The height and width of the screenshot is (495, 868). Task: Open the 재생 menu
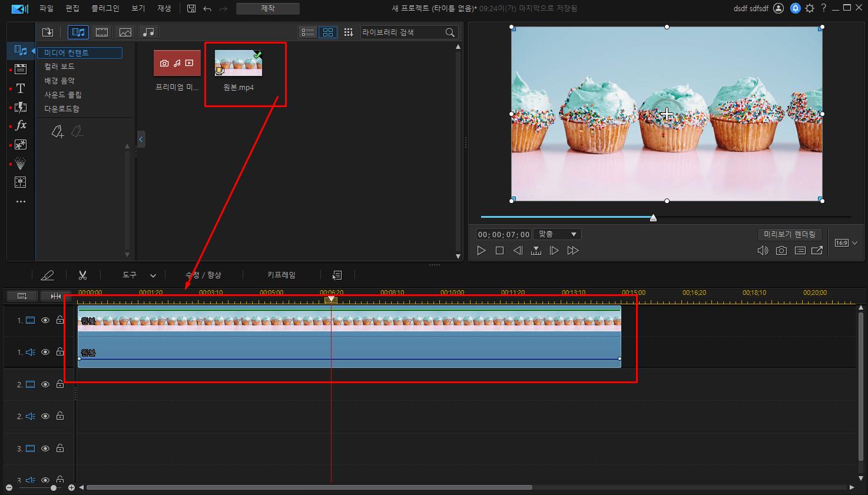pyautogui.click(x=164, y=8)
